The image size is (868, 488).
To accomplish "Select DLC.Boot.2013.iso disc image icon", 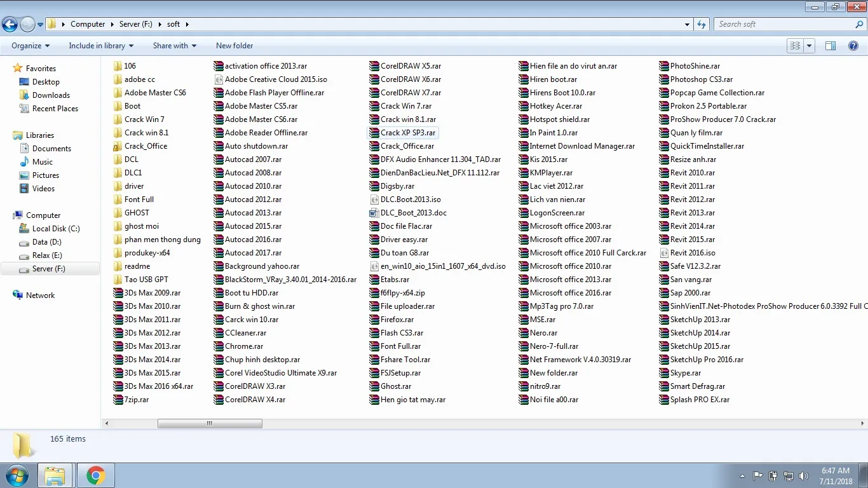I will pos(374,200).
